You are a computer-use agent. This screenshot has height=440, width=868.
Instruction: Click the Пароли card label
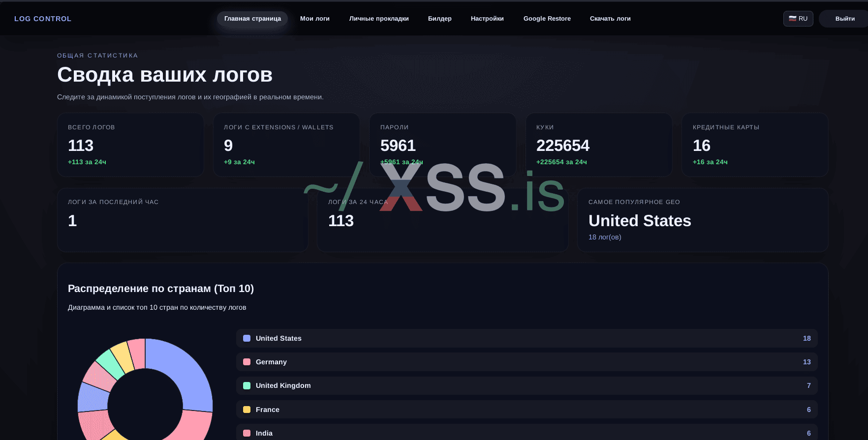pyautogui.click(x=395, y=127)
